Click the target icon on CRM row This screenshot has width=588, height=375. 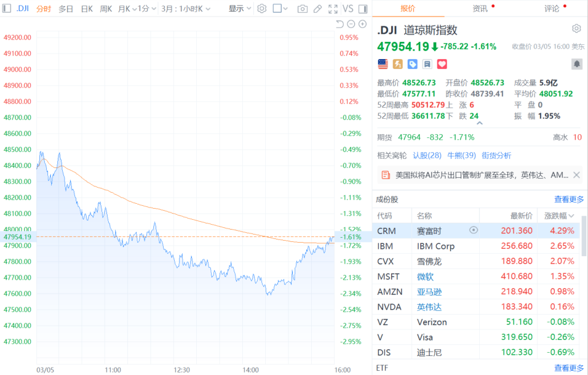(473, 230)
